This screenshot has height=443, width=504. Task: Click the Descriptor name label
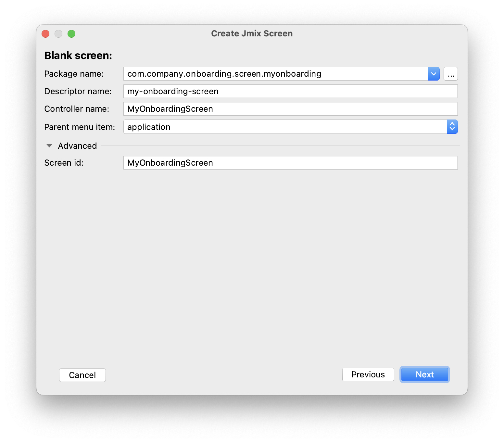pyautogui.click(x=78, y=91)
